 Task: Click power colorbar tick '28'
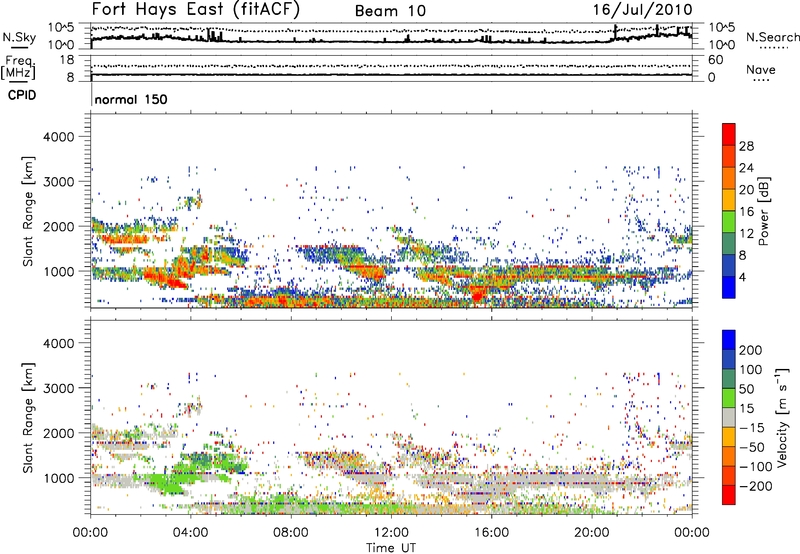click(x=746, y=146)
